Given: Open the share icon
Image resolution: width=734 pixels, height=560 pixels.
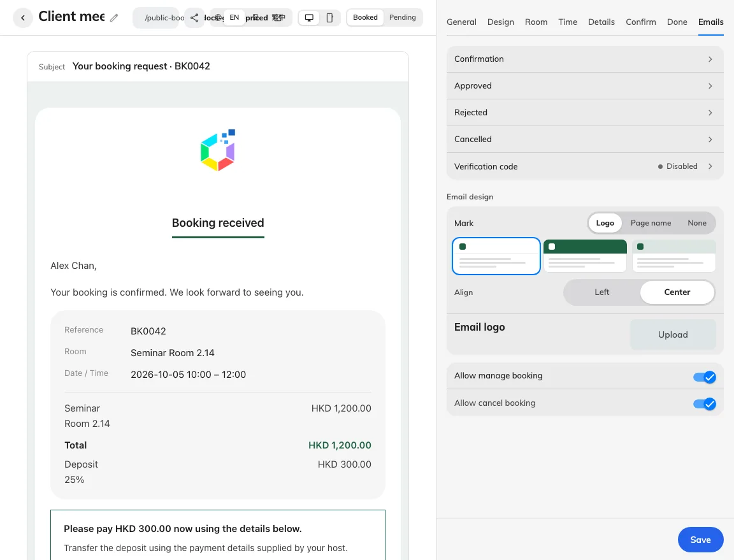Looking at the screenshot, I should [x=194, y=18].
